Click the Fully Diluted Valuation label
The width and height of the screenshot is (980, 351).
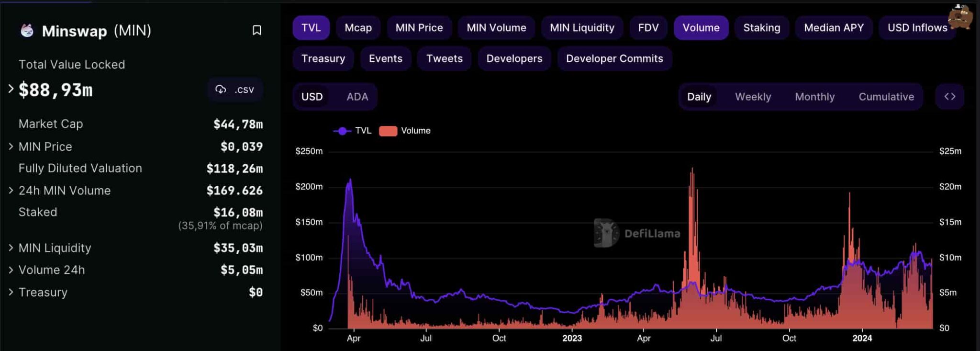pos(80,169)
